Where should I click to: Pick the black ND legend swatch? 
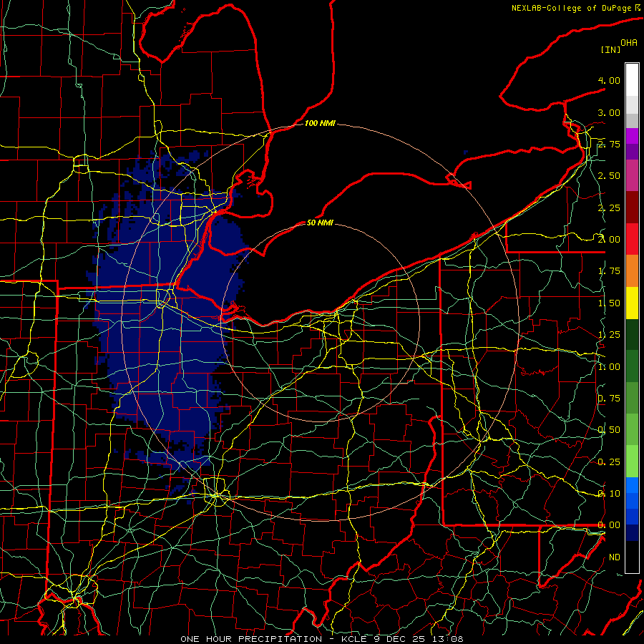coord(632,557)
